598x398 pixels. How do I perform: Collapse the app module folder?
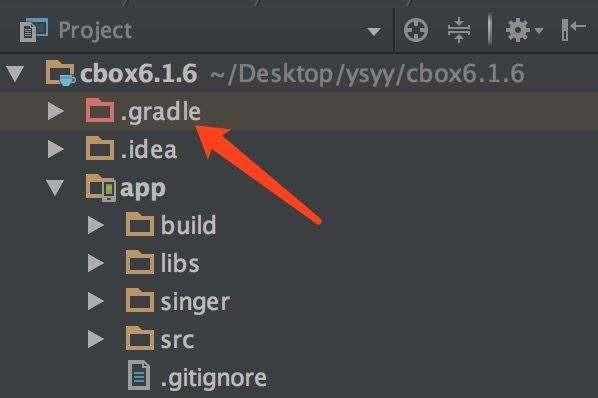[55, 188]
